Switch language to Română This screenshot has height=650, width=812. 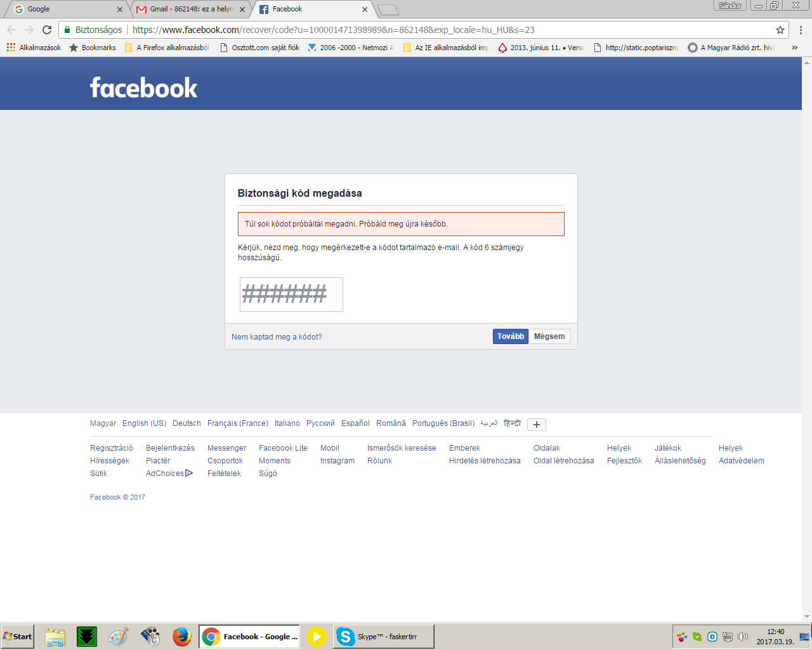coord(391,423)
